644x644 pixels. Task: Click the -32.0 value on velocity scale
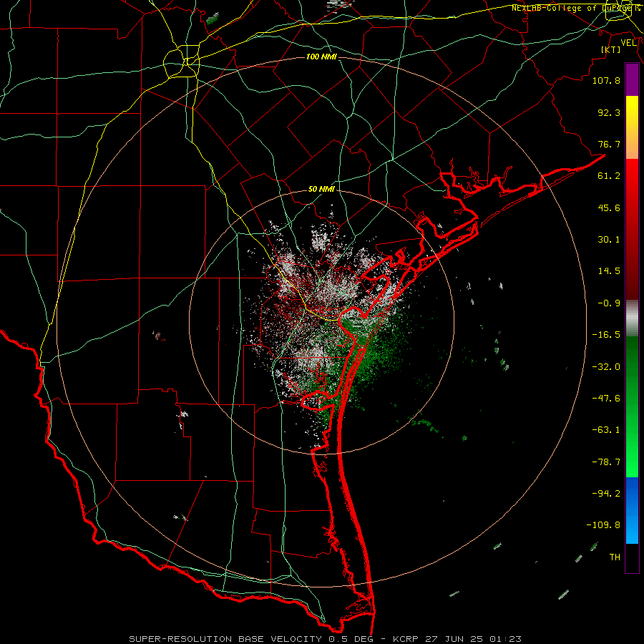click(x=606, y=367)
